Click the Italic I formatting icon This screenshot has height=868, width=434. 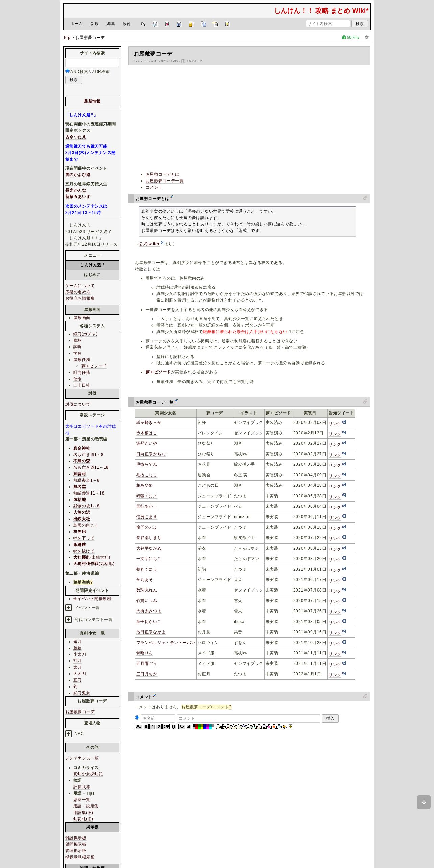[x=152, y=727]
